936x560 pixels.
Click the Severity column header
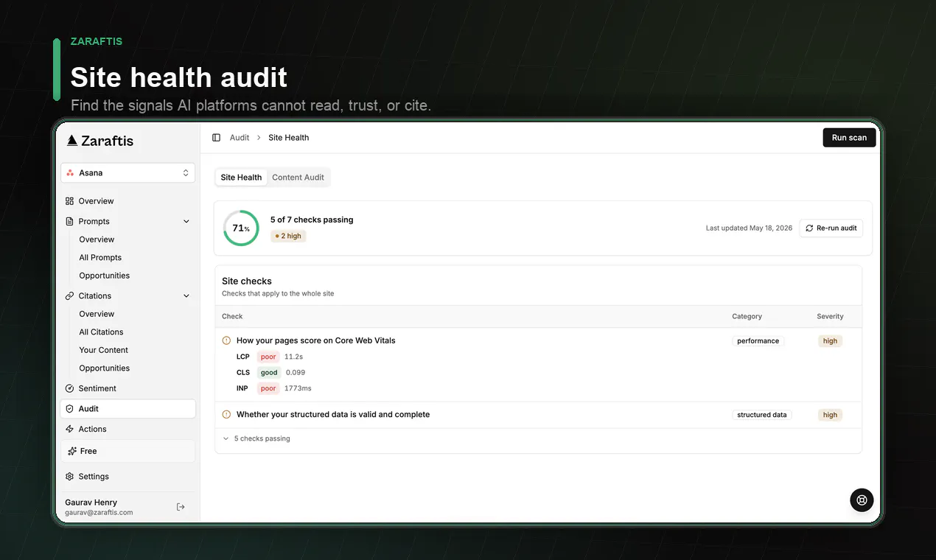pos(830,317)
